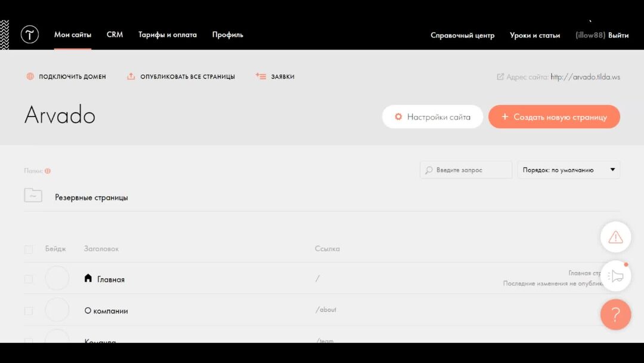644x363 pixels.
Task: Click the megaphone announcements floating button
Action: coord(615,276)
